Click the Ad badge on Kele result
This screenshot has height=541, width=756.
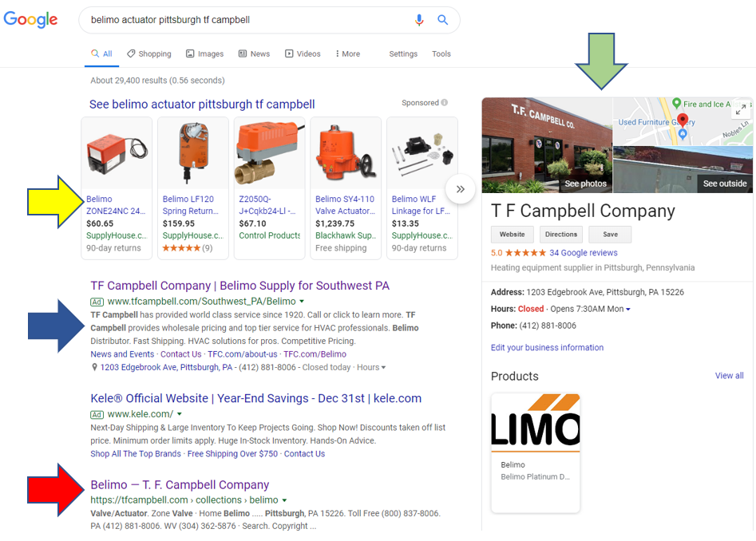(x=97, y=414)
